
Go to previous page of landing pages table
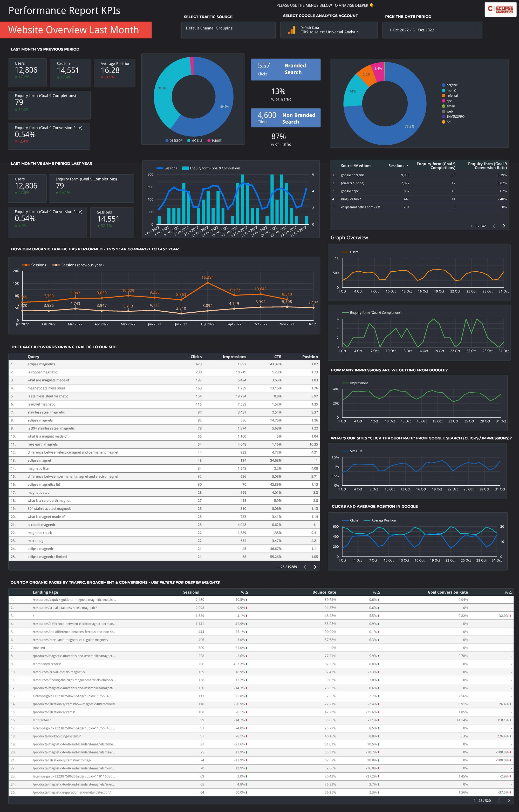click(x=499, y=801)
